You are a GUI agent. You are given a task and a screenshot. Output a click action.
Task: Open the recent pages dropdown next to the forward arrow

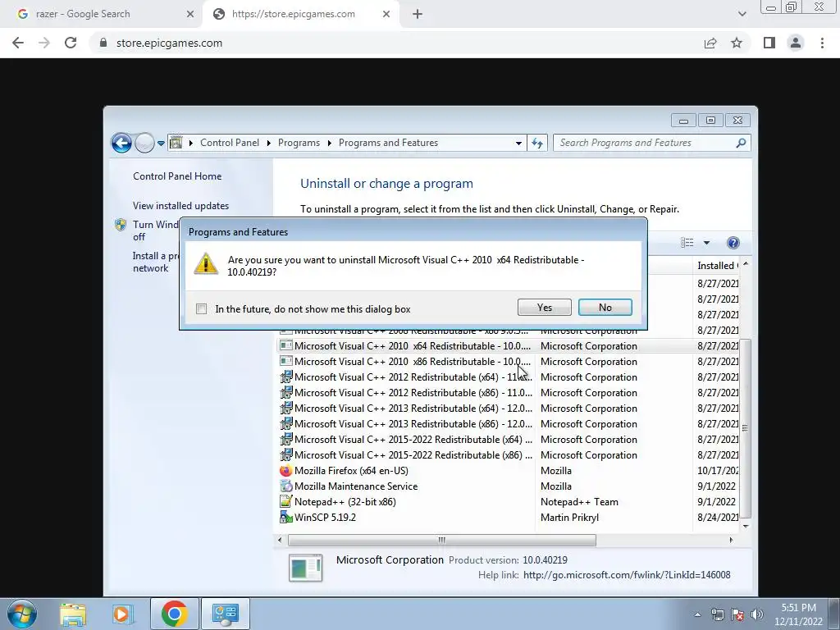[161, 144]
